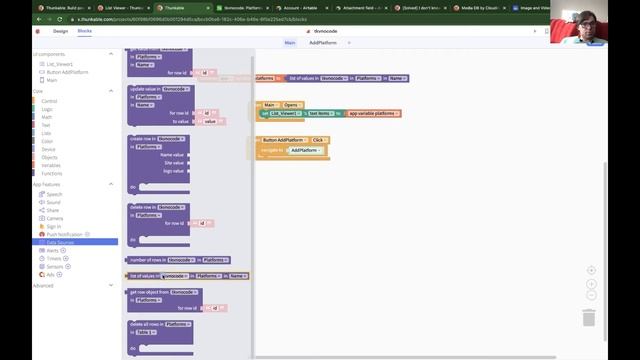Viewport: 640px width, 360px height.
Task: Open data source dropdown in number of rows block
Action: [x=181, y=260]
